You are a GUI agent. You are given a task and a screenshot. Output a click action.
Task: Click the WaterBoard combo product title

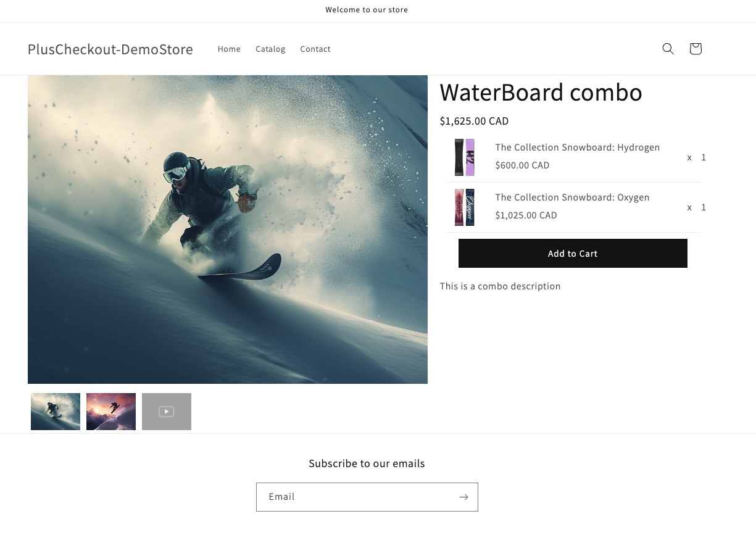[541, 92]
